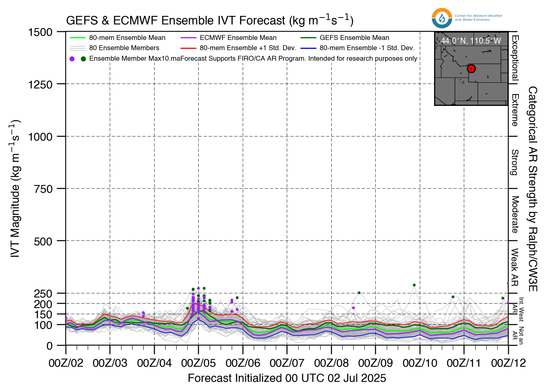Select the +1 Std. Dev. red legend line
The image size is (545, 392).
[188, 48]
